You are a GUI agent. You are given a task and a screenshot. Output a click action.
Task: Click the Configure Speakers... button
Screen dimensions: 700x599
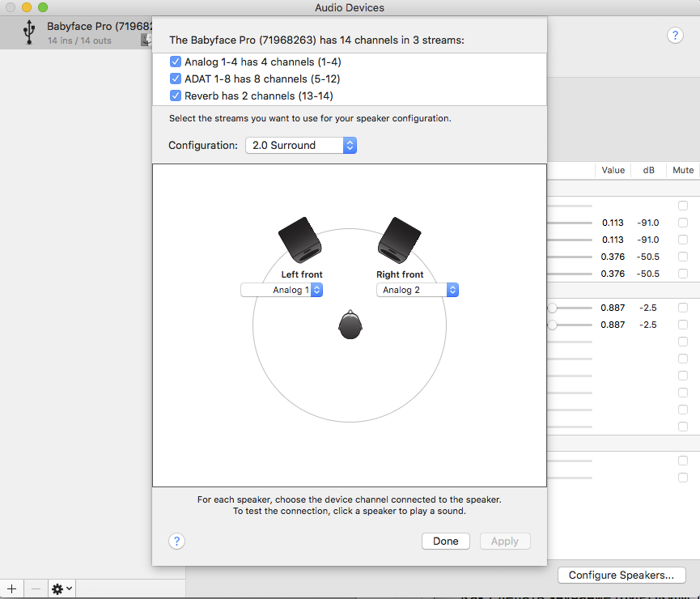(622, 575)
